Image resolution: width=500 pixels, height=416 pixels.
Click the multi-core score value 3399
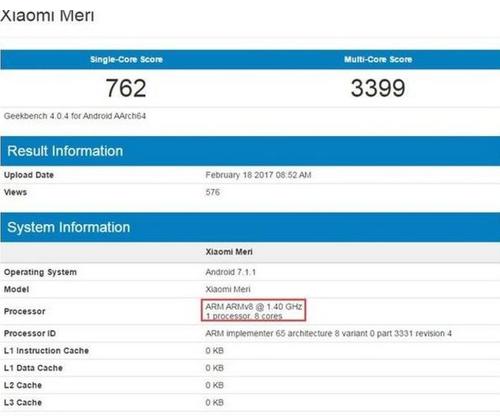pyautogui.click(x=378, y=88)
